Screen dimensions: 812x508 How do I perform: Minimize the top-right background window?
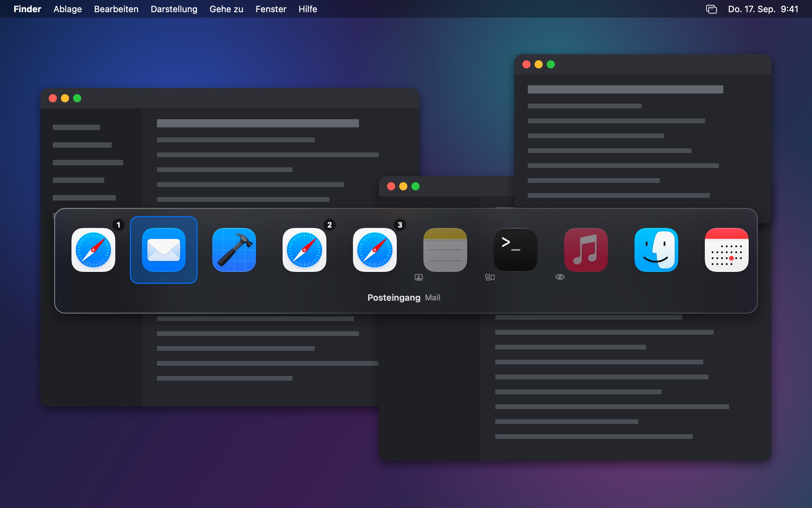pos(539,64)
